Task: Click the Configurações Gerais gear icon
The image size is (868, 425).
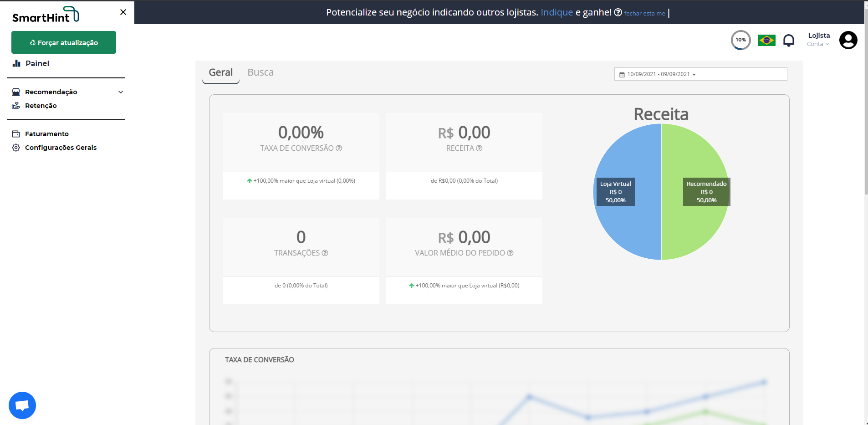Action: tap(16, 148)
